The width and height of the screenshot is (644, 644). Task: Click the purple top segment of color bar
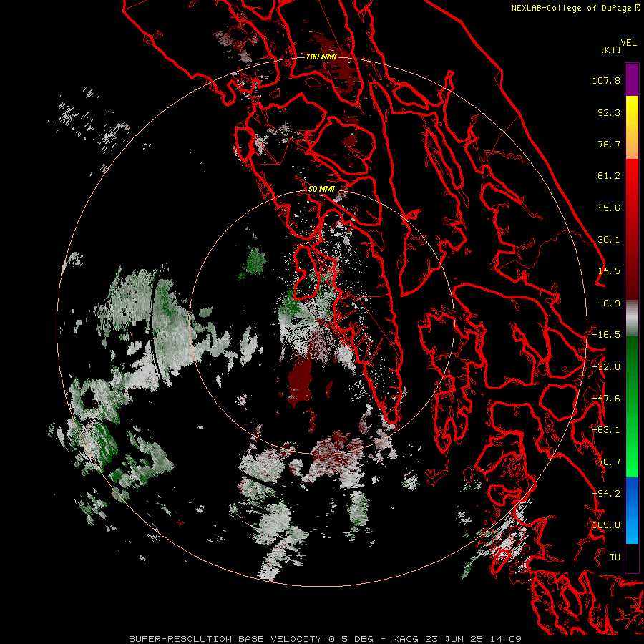click(632, 79)
